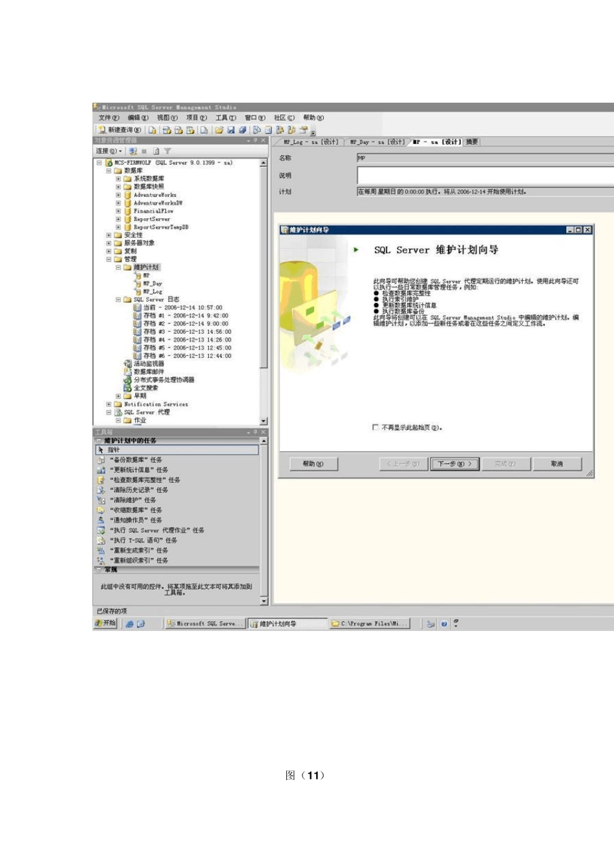Click the Object Explorer refresh icon
The width and height of the screenshot is (614, 868).
156,151
